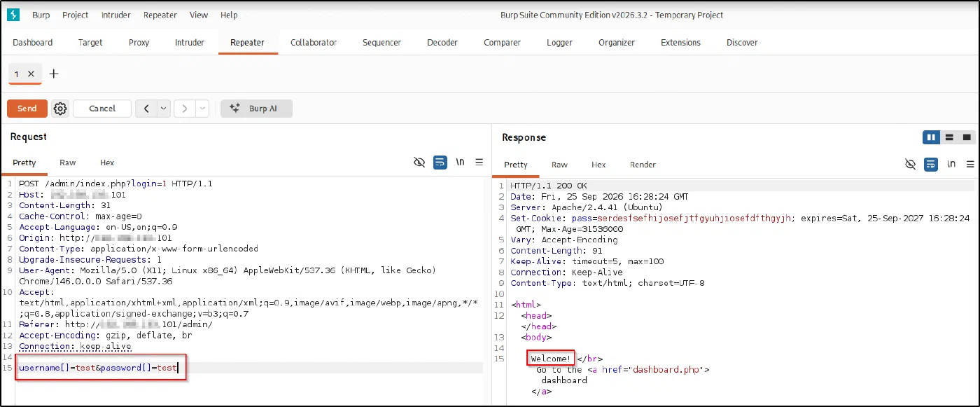Viewport: 980px width, 407px height.
Task: Open Response panel hamburger options menu
Action: [x=970, y=164]
